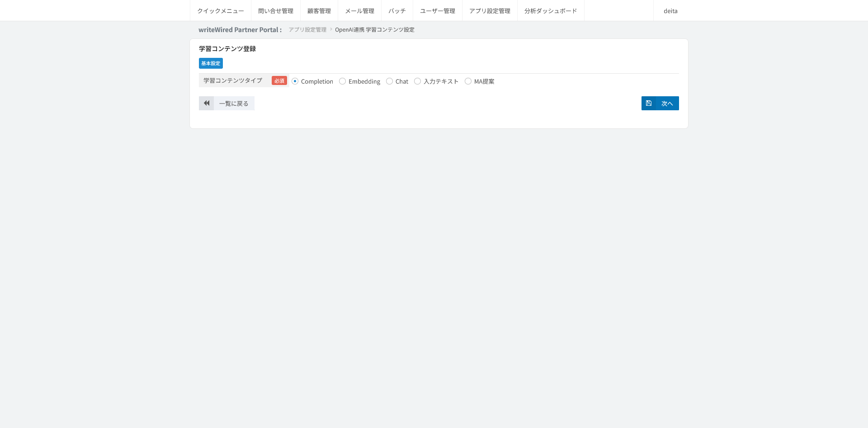Choose the Chat content type
868x428 pixels.
point(389,81)
